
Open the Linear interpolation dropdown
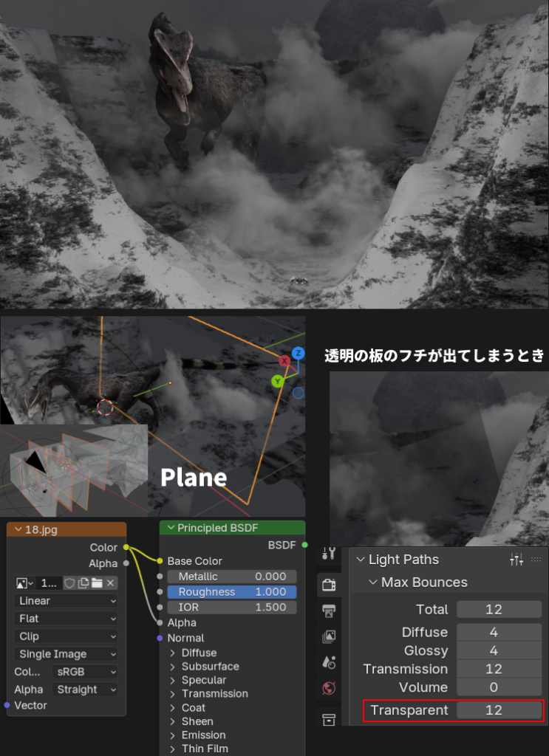(67, 601)
